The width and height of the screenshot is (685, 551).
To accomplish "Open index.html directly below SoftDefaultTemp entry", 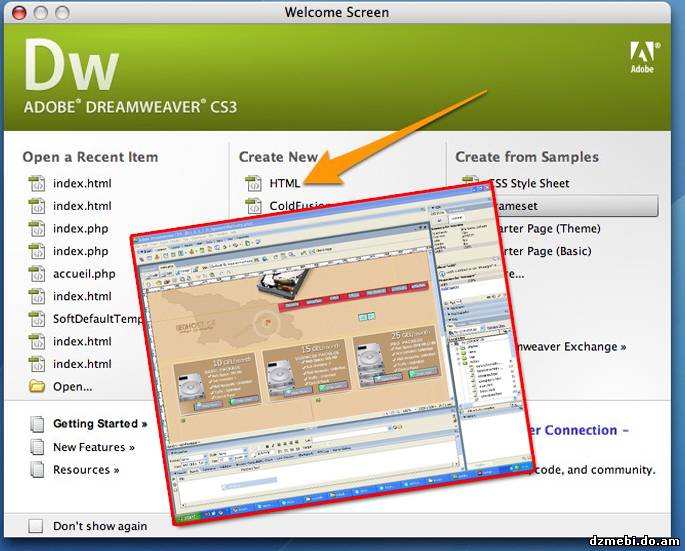I will pyautogui.click(x=82, y=341).
